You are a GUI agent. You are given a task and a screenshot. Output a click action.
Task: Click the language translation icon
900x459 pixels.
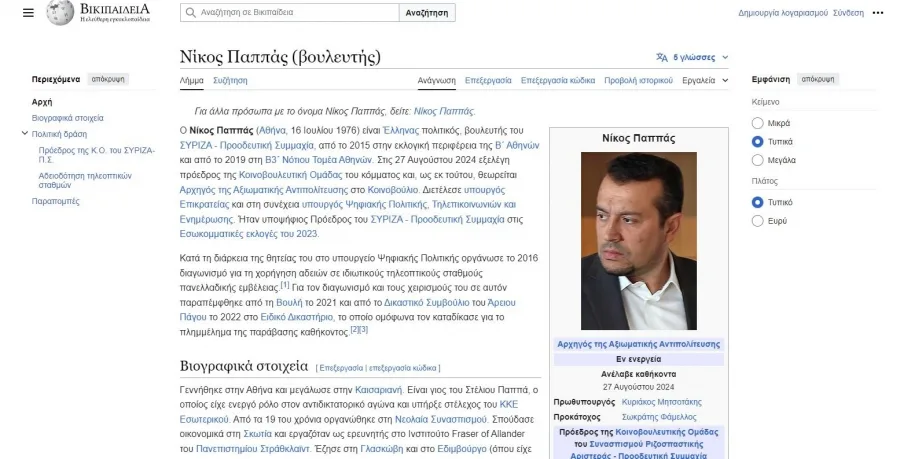(661, 57)
